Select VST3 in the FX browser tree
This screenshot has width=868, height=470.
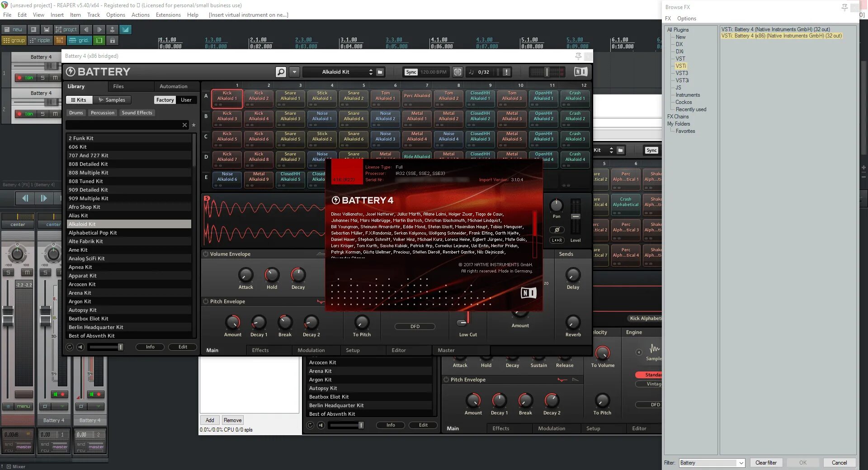[x=682, y=73]
